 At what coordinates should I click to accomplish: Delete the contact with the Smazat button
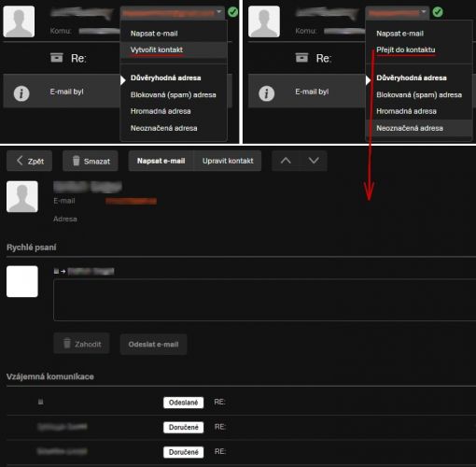[x=91, y=161]
